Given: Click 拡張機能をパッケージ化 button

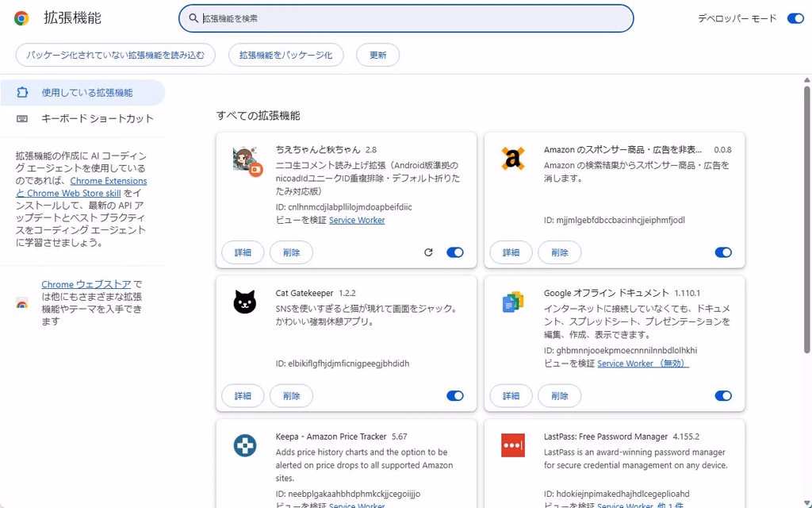Looking at the screenshot, I should (285, 55).
